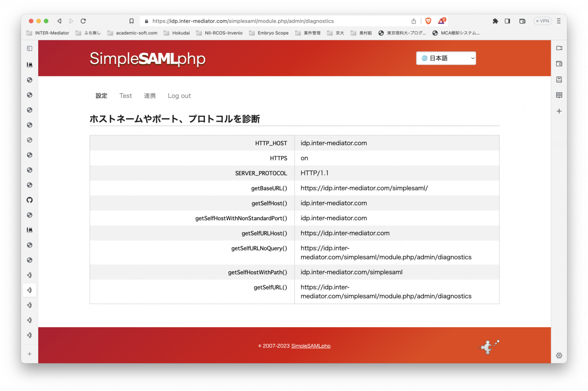Screen dimensions: 588x391
Task: Bookmark the current page with the flag icon
Action: (x=131, y=21)
